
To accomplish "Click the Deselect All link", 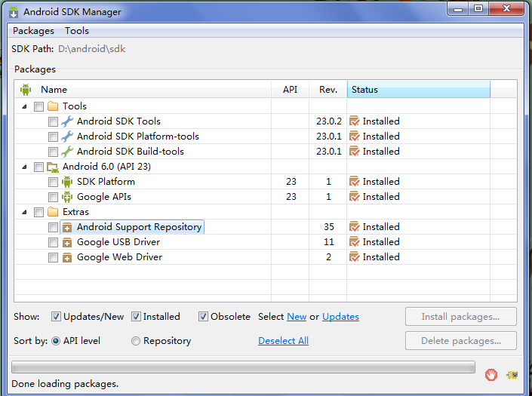I will pyautogui.click(x=283, y=341).
